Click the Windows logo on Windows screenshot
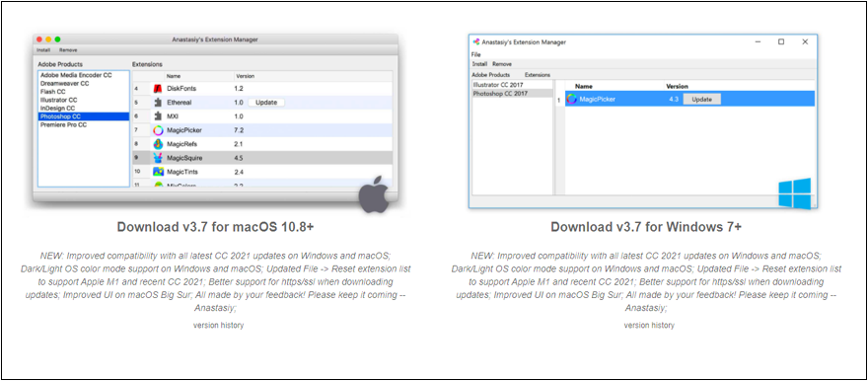The height and width of the screenshot is (381, 868). (794, 193)
